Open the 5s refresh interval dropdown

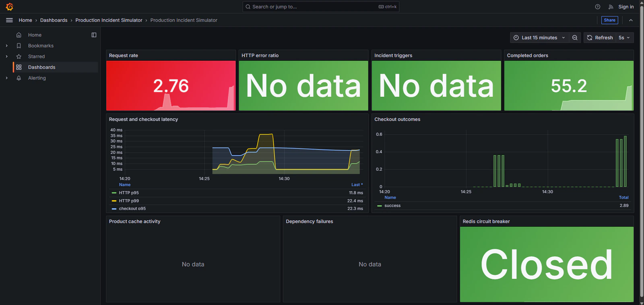point(624,37)
